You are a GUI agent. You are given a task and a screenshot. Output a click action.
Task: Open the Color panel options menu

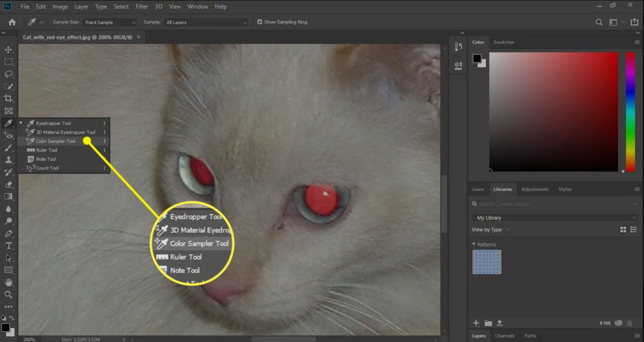pyautogui.click(x=637, y=42)
